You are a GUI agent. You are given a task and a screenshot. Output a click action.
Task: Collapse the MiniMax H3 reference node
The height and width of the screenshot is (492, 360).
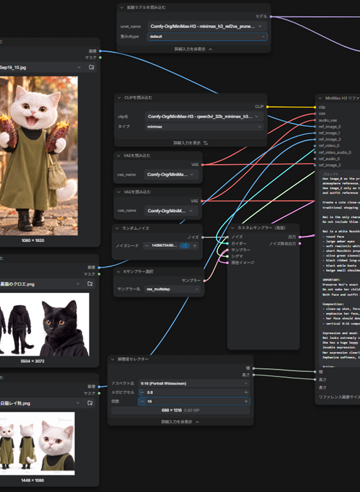click(x=320, y=98)
